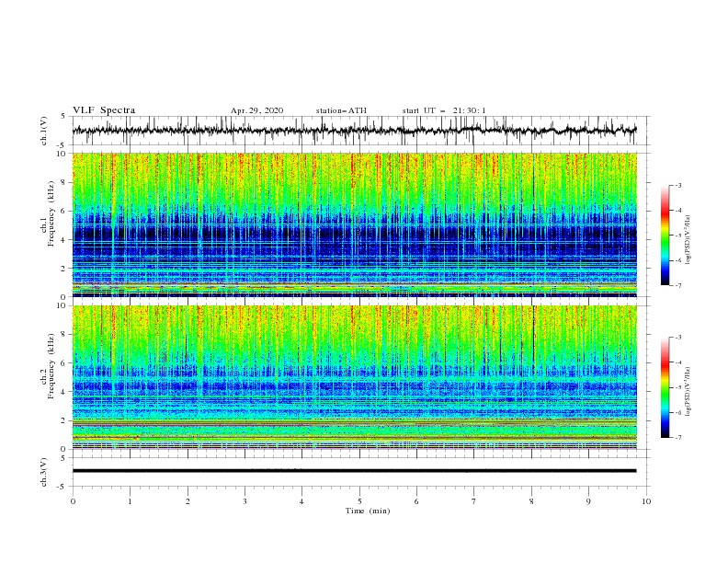Click the ch.1 voltage waveform trace
The image size is (728, 563).
point(354,131)
